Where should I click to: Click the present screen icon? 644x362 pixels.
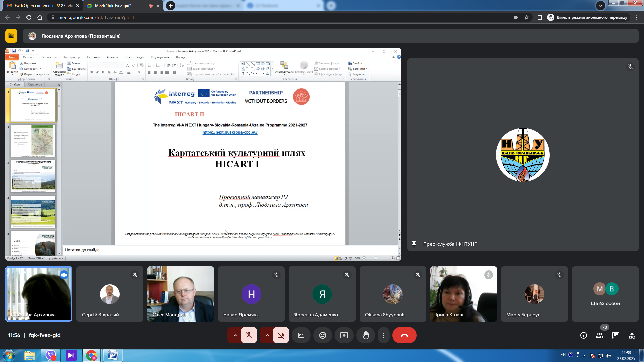click(344, 335)
